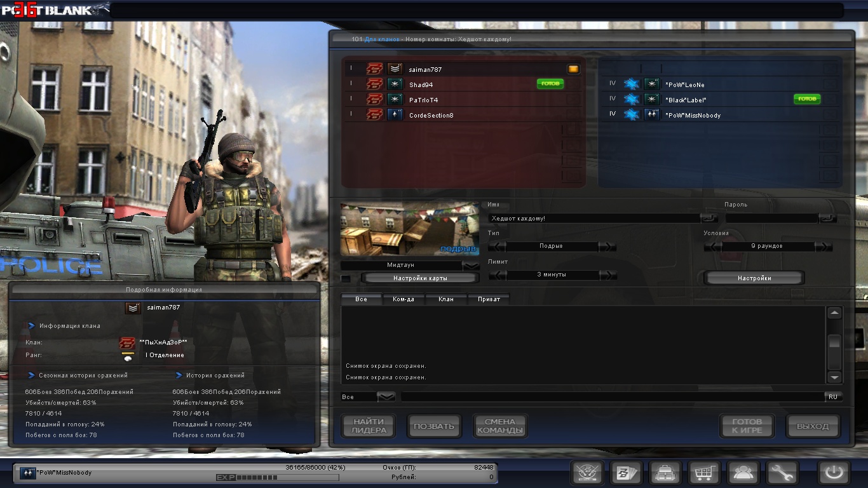Open Настройки карты map settings
This screenshot has width=868, height=488.
tap(420, 278)
